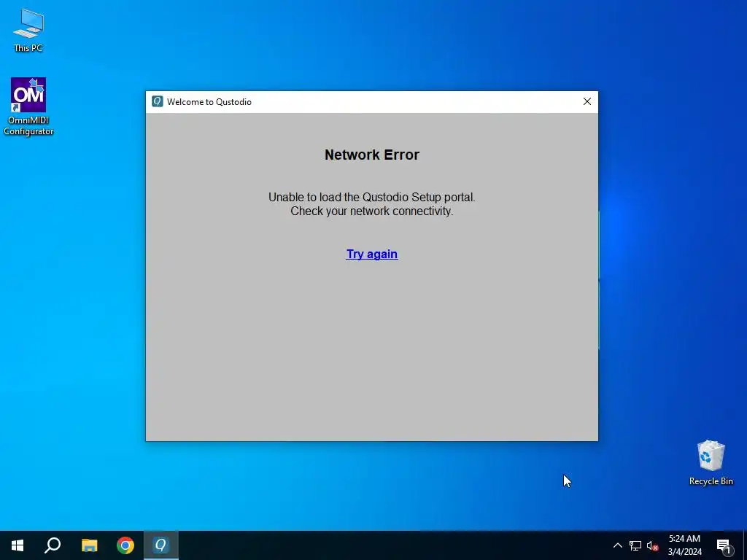Click 'Unable to load the Qustodio Setup portal.' text
This screenshot has height=560, width=747.
point(371,197)
